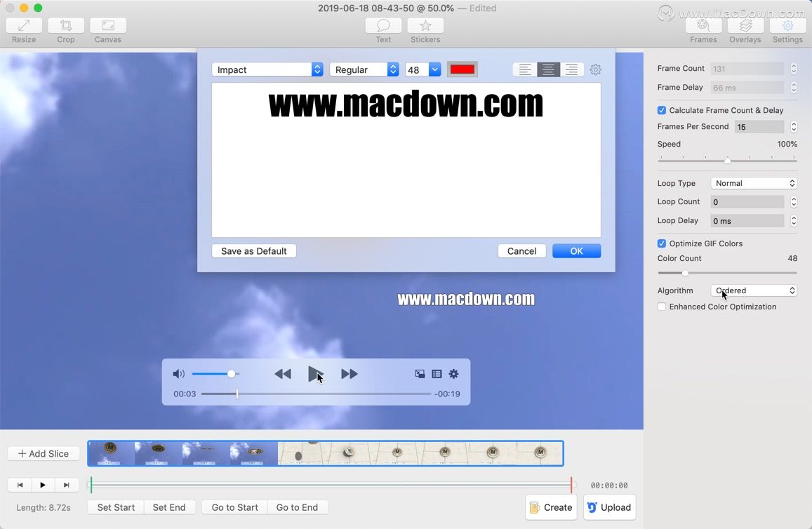
Task: Create the GIF
Action: point(552,507)
